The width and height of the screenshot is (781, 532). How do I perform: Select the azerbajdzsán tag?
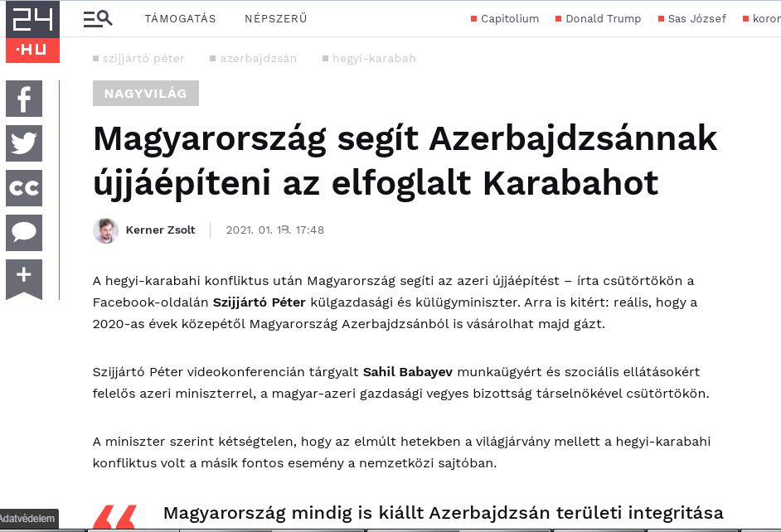coord(254,59)
